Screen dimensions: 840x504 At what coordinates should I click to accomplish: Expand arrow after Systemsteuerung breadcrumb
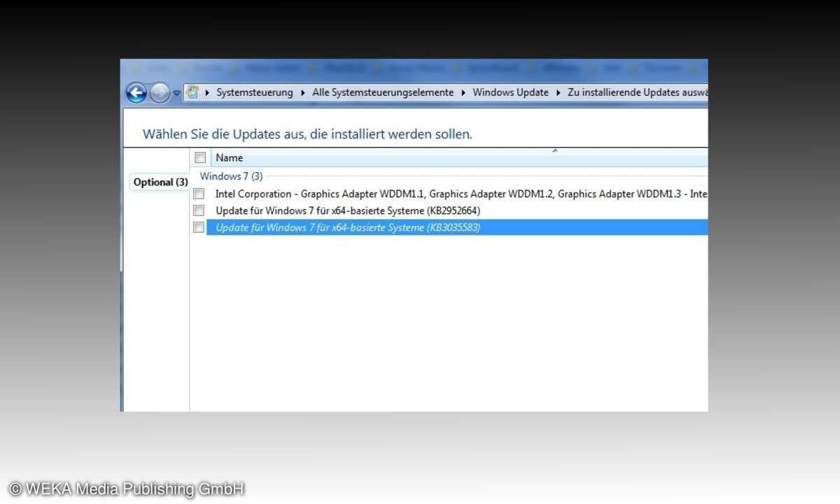tap(303, 92)
